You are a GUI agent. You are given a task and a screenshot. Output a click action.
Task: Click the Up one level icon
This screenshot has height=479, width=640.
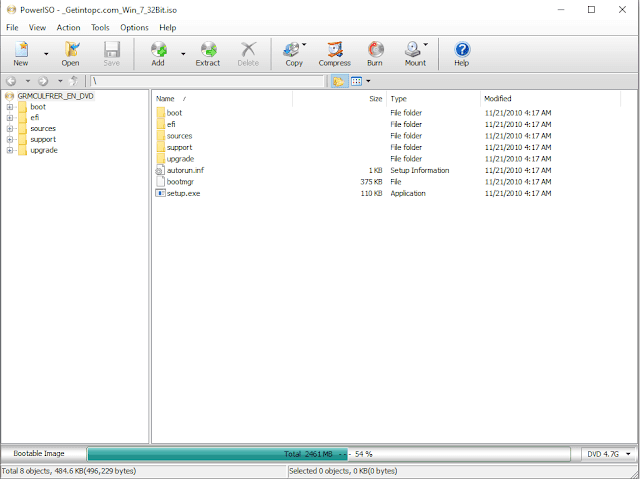(74, 81)
